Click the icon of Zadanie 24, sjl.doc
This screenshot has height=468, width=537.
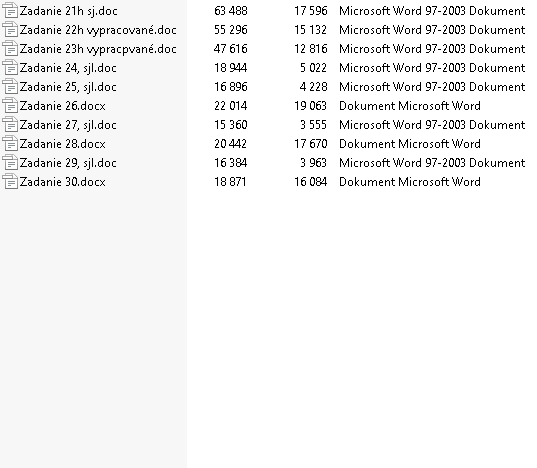coord(10,68)
